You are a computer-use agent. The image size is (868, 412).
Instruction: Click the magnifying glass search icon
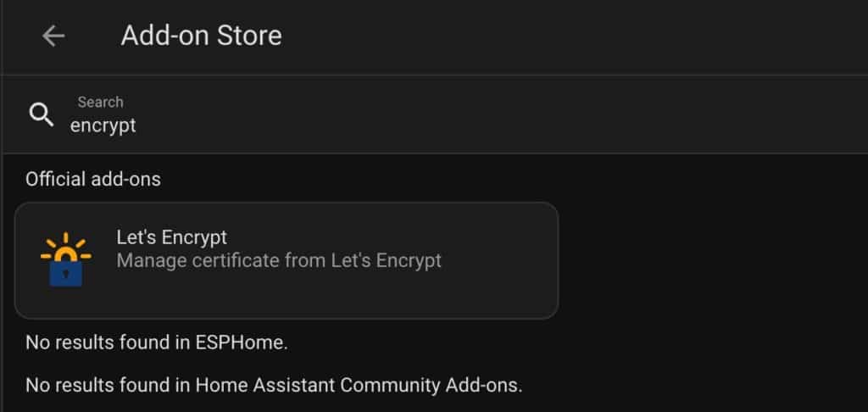41,114
